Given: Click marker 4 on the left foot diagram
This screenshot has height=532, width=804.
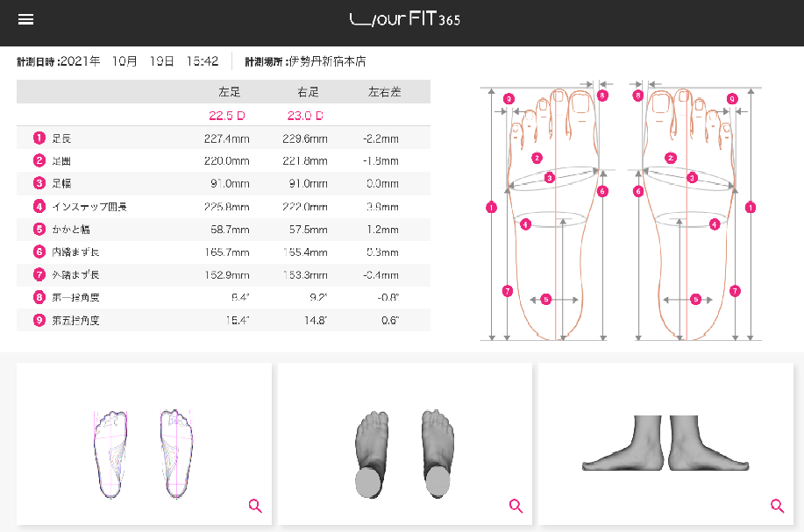Looking at the screenshot, I should coord(525,224).
